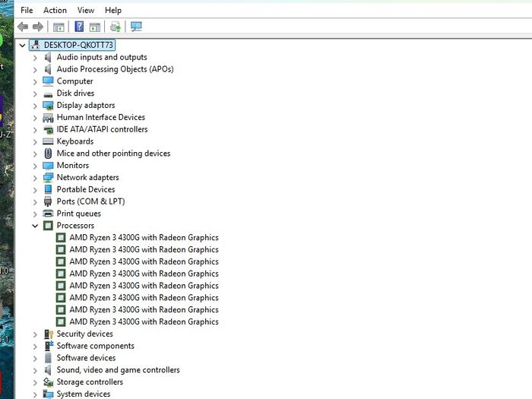Image resolution: width=532 pixels, height=399 pixels.
Task: Open the Help menu
Action: [x=113, y=10]
